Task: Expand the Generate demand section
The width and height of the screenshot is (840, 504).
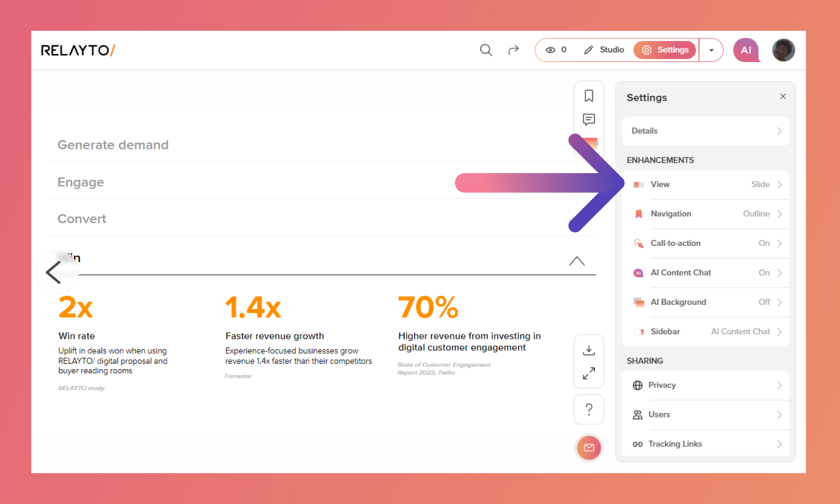Action: (x=322, y=145)
